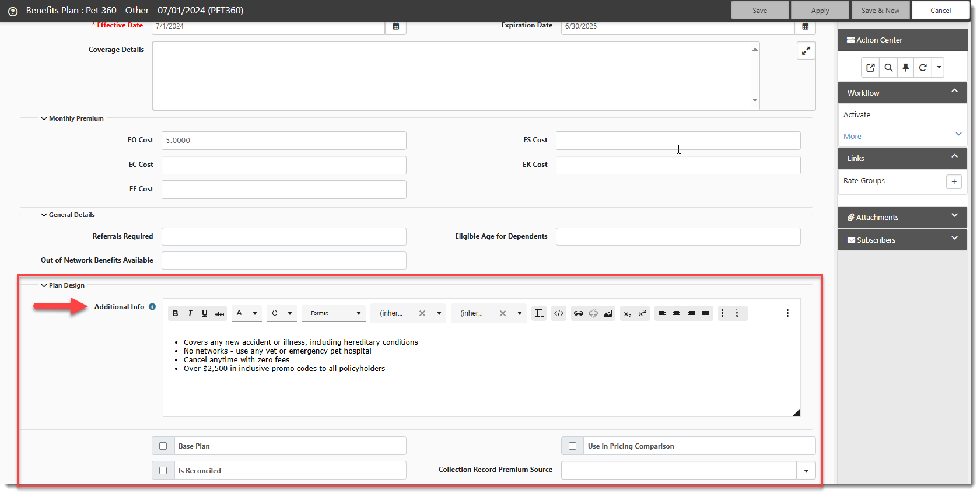The height and width of the screenshot is (493, 980).
Task: Open the Format paragraph style dropdown
Action: pos(334,313)
